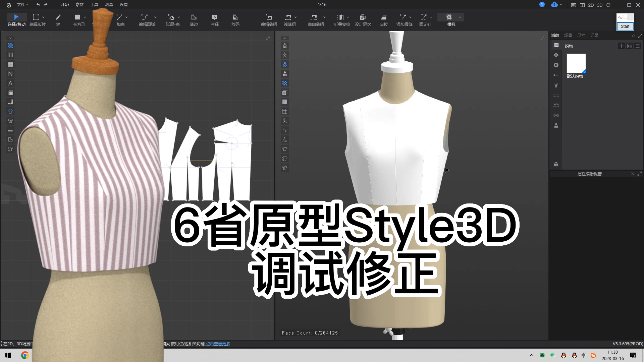Select the 归拔 ironing tool
This screenshot has width=644, height=362.
(x=384, y=20)
